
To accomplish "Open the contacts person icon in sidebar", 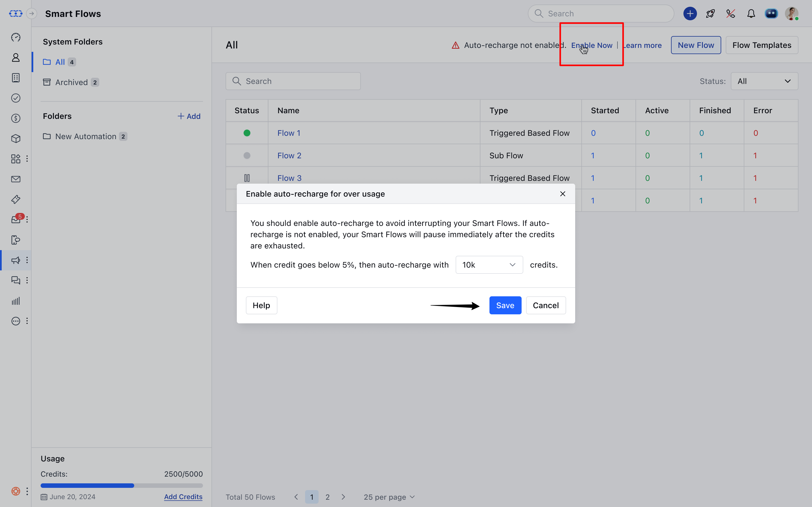I will click(x=16, y=58).
